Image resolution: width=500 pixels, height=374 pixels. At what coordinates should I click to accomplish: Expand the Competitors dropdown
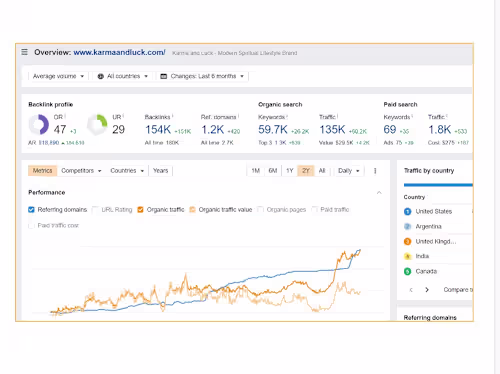click(81, 171)
